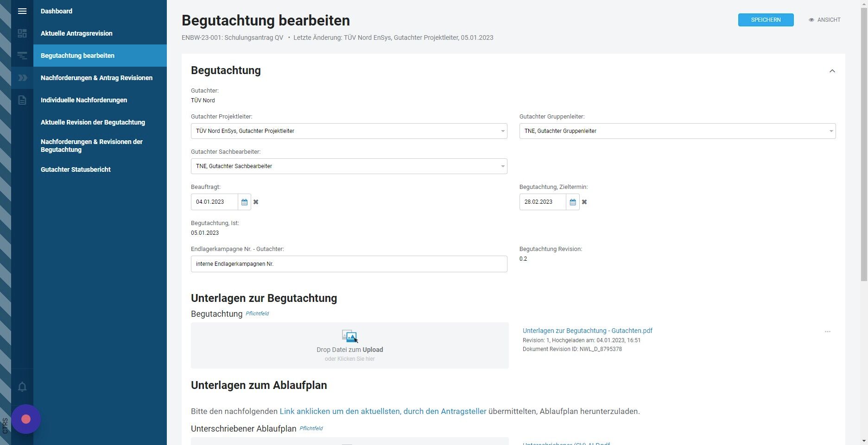Screen dimensions: 868x445
Task: Clear the Zieltermin date with X
Action: click(x=584, y=202)
